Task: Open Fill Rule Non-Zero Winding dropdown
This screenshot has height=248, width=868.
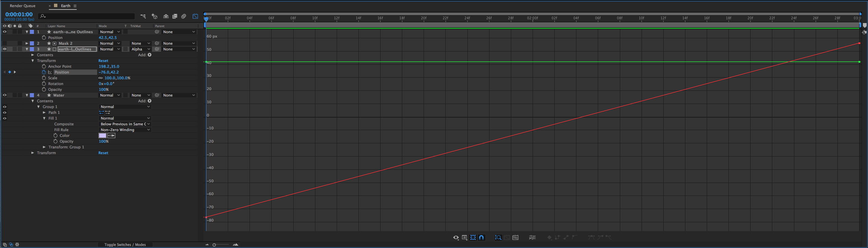Action: (125, 130)
